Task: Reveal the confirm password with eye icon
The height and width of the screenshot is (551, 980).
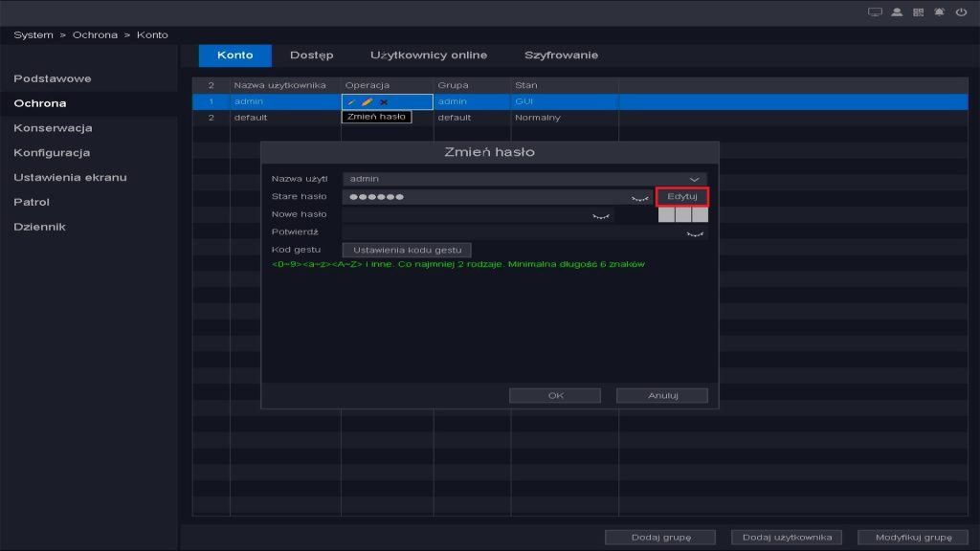Action: [x=695, y=232]
